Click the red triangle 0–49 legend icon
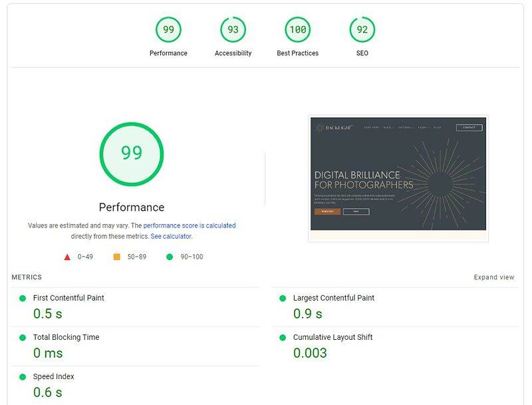Viewport: 532px width, 405px height. [67, 257]
